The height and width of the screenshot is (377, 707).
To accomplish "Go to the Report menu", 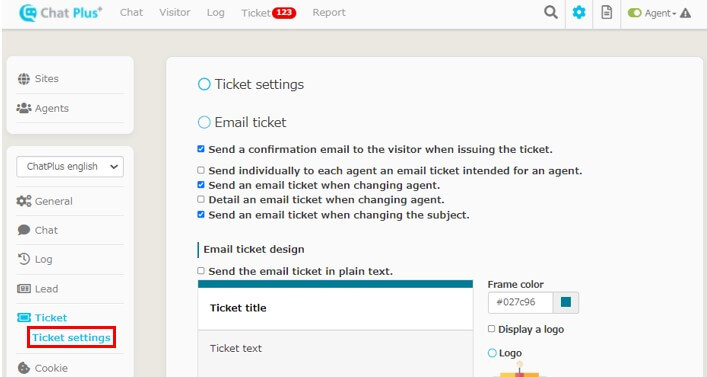I will pyautogui.click(x=329, y=13).
